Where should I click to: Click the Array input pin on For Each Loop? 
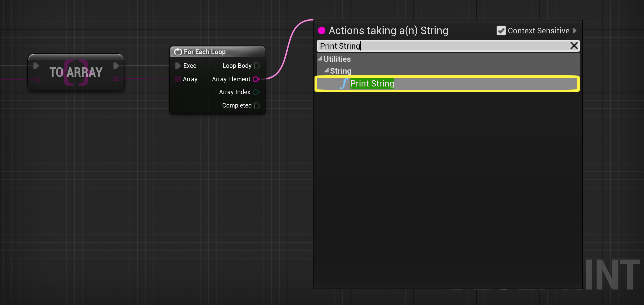(x=178, y=79)
